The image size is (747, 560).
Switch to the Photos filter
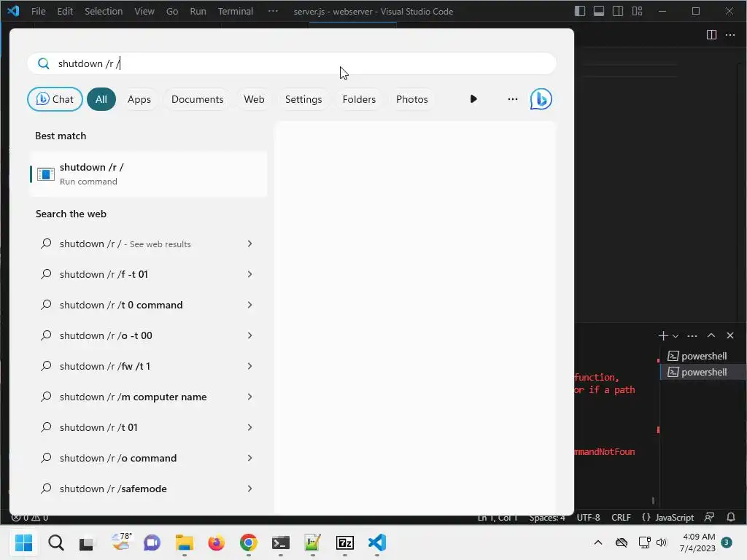pos(412,99)
